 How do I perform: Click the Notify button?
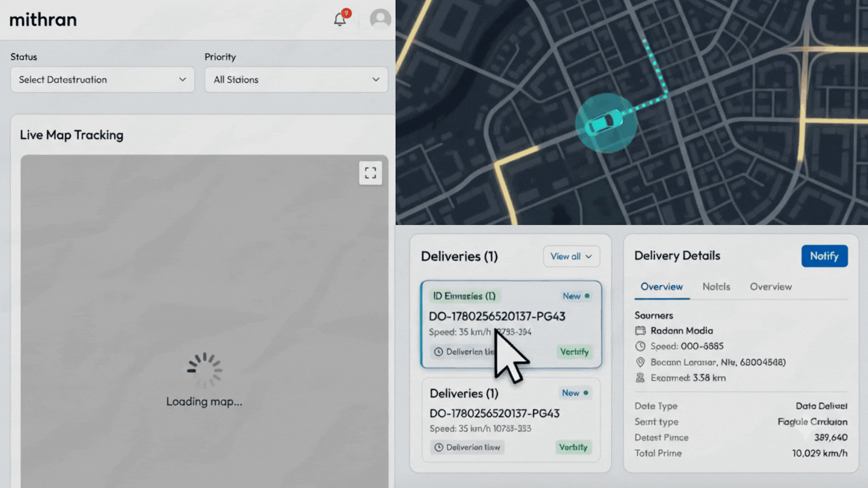coord(824,256)
